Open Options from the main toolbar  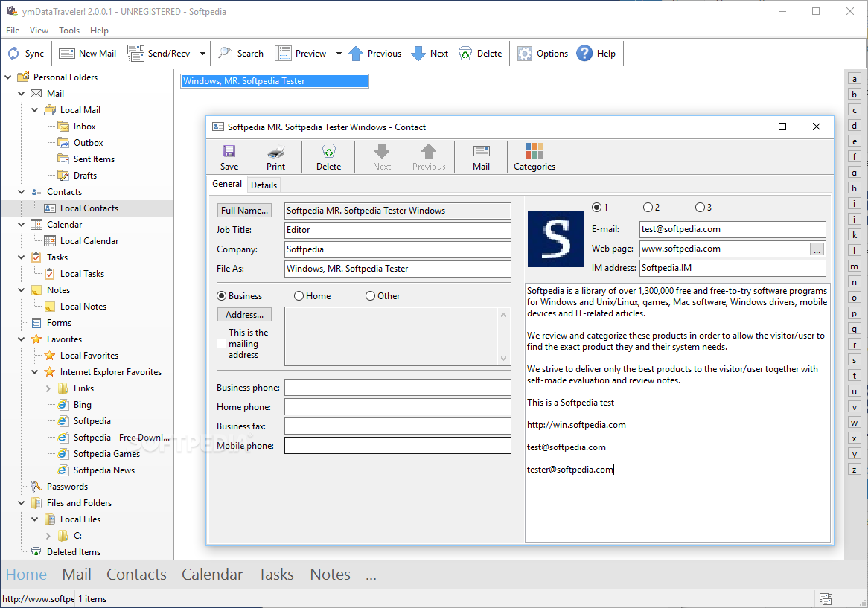524,54
